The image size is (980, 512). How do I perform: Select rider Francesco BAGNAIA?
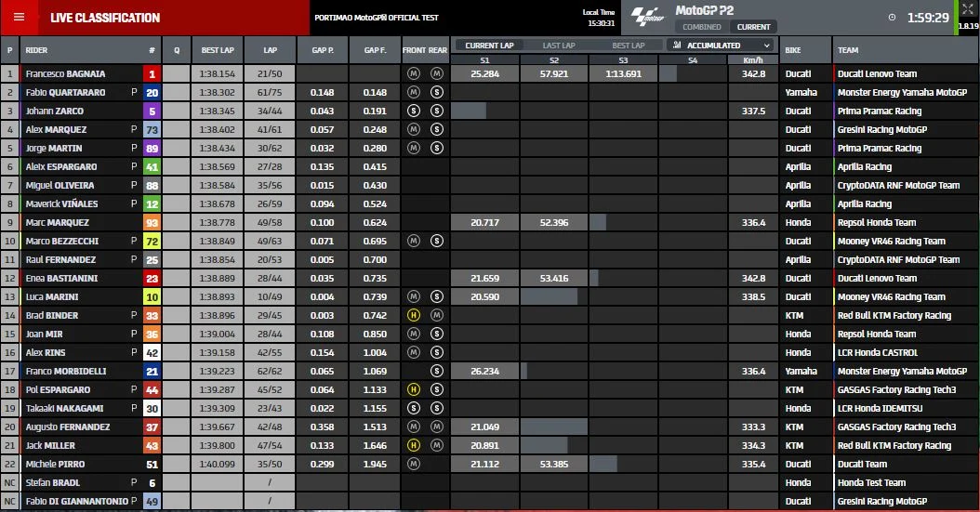coord(65,73)
